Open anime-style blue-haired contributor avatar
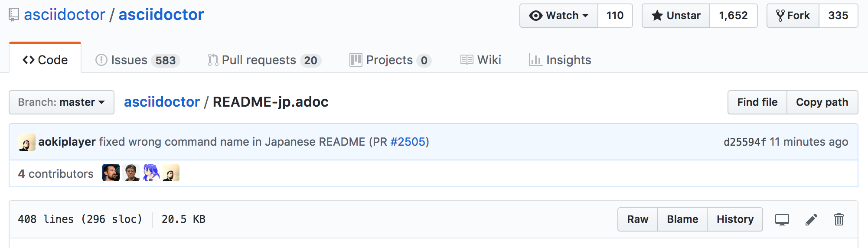Image resolution: width=868 pixels, height=248 pixels. pos(151,173)
